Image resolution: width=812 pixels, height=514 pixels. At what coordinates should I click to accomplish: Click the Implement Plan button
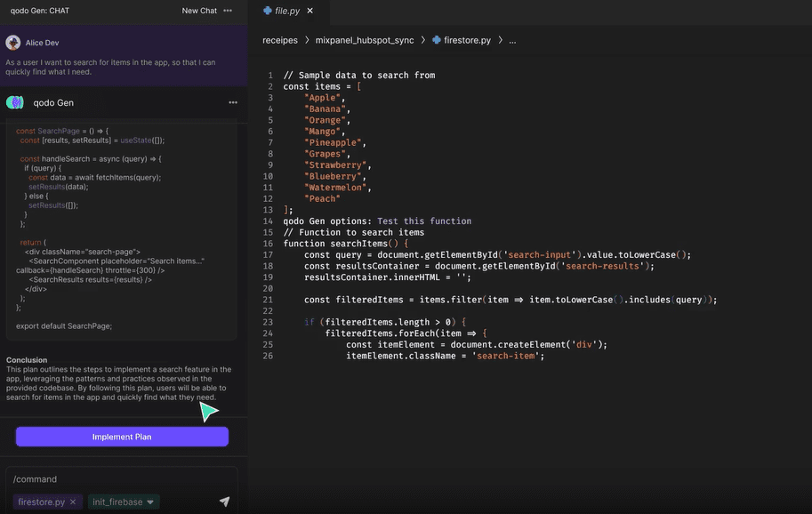coord(122,437)
